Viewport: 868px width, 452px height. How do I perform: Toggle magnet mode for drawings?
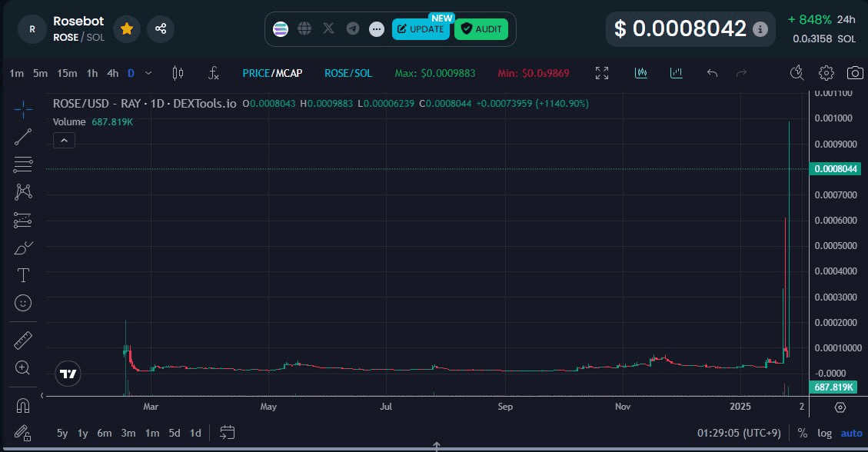point(23,406)
